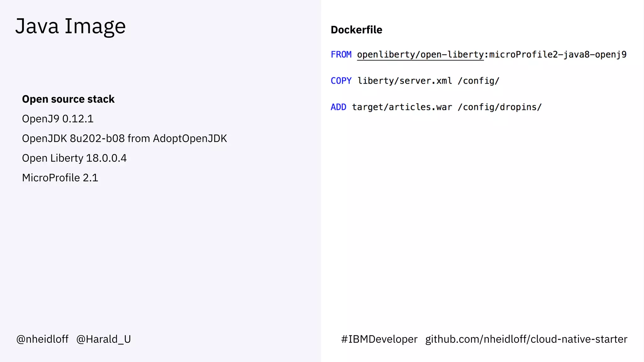Image resolution: width=644 pixels, height=362 pixels.
Task: Select 'liberty/server.xml' path text
Action: (405, 81)
